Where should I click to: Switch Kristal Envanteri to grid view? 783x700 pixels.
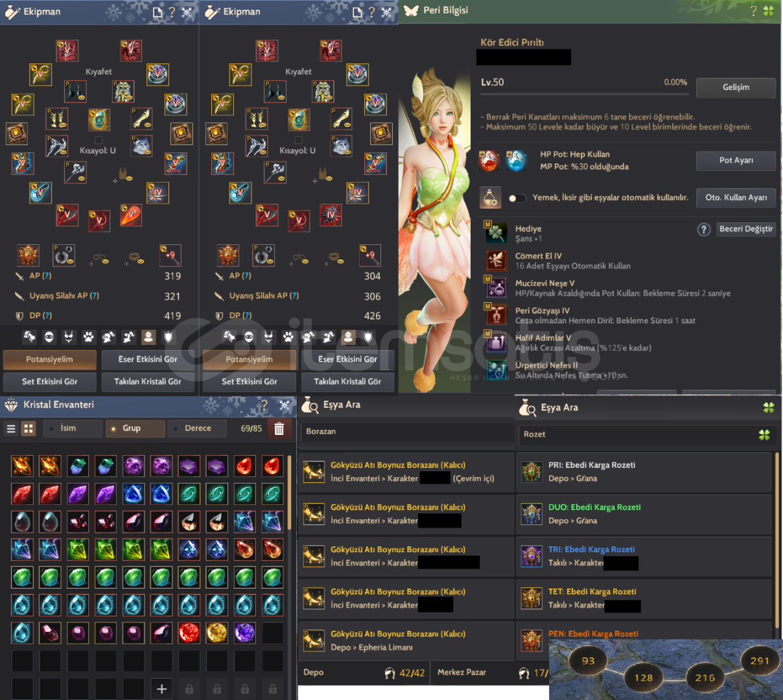[29, 428]
